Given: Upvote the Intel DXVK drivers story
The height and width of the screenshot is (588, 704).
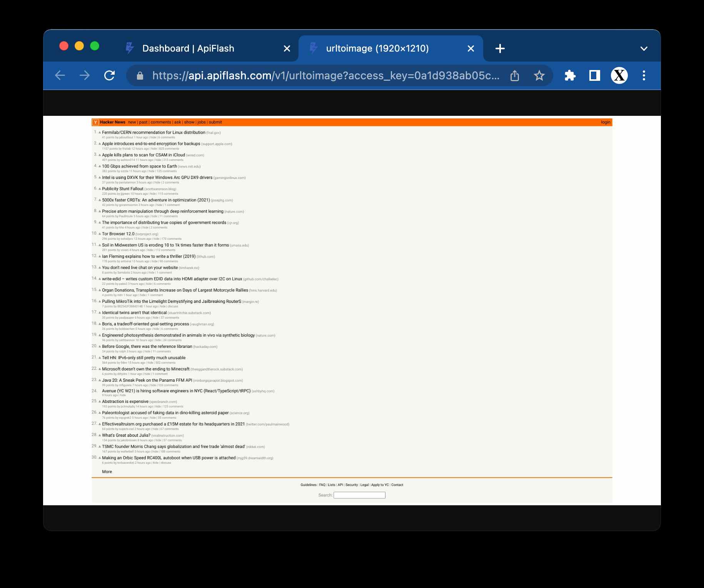Looking at the screenshot, I should [x=100, y=177].
